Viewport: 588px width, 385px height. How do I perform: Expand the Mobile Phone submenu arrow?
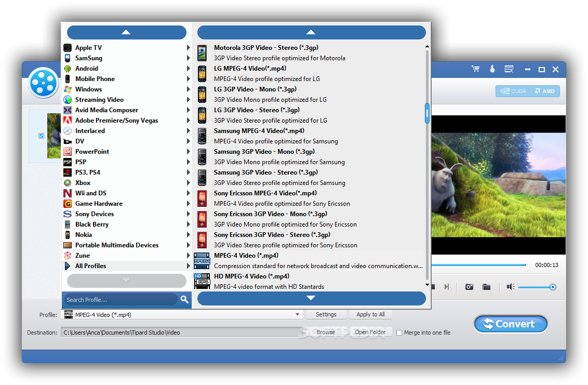click(188, 79)
